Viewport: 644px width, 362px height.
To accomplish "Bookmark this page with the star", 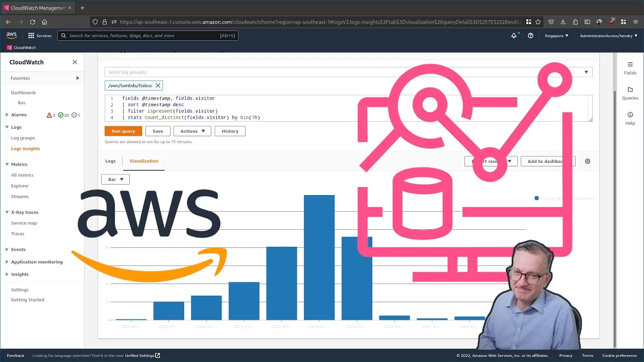I will pyautogui.click(x=538, y=22).
